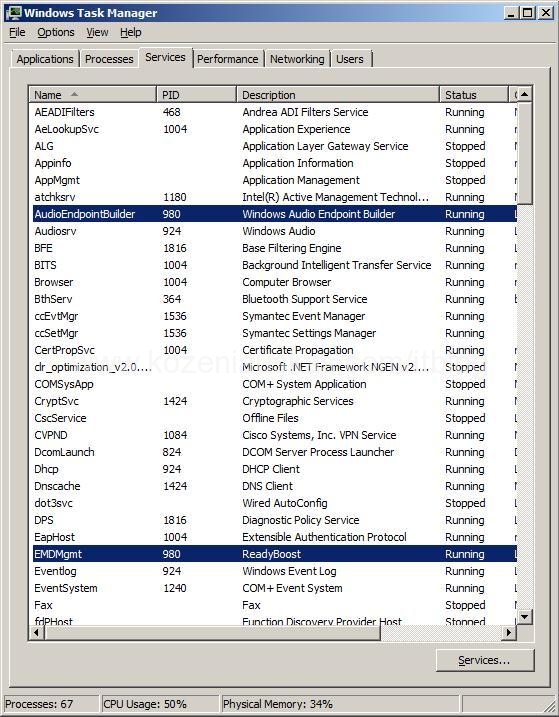Viewport: 559px width, 717px height.
Task: Click the horizontal scrollbar left arrow
Action: (x=37, y=632)
